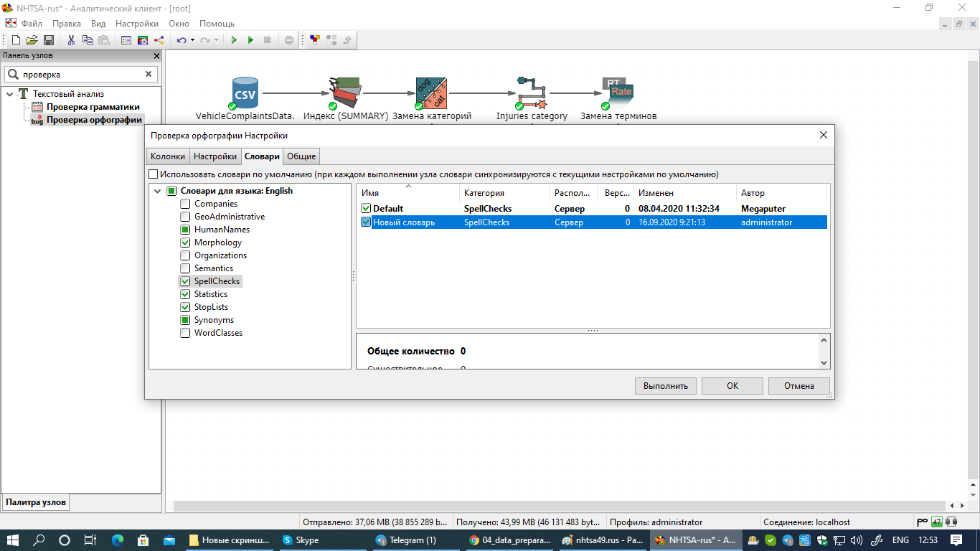980x551 pixels.
Task: Uncheck the Default dictionary row checkbox
Action: (x=366, y=209)
